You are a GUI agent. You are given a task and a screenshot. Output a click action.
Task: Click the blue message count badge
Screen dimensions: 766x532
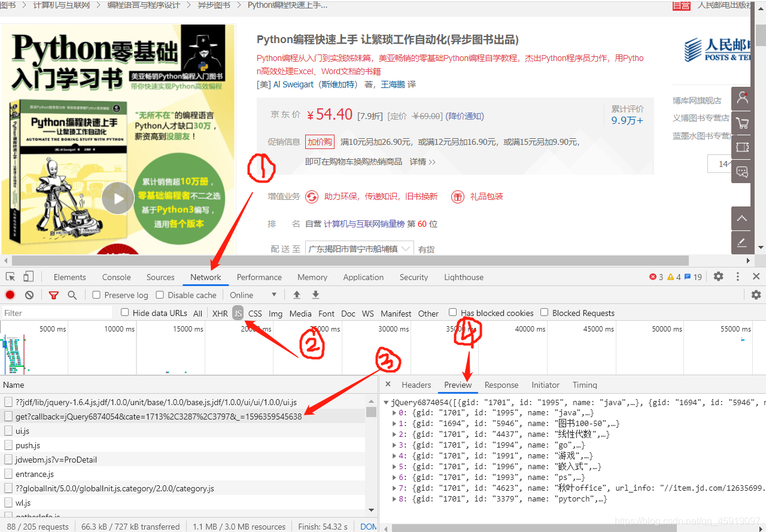pyautogui.click(x=694, y=277)
